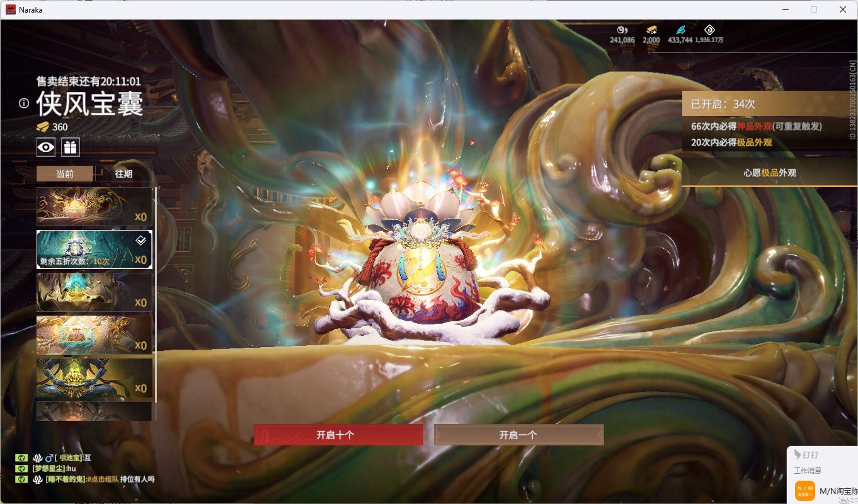The width and height of the screenshot is (858, 504).
Task: Close the Naraka window
Action: coord(843,9)
